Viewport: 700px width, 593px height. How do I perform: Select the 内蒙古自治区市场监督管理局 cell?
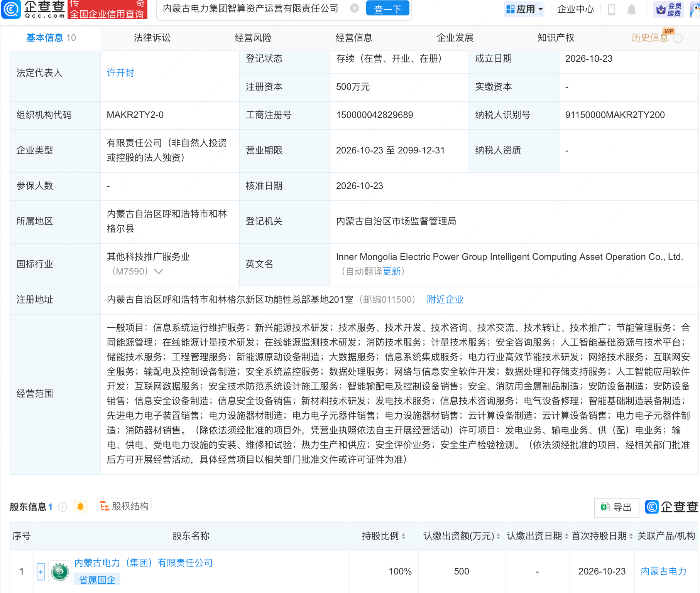pos(396,221)
